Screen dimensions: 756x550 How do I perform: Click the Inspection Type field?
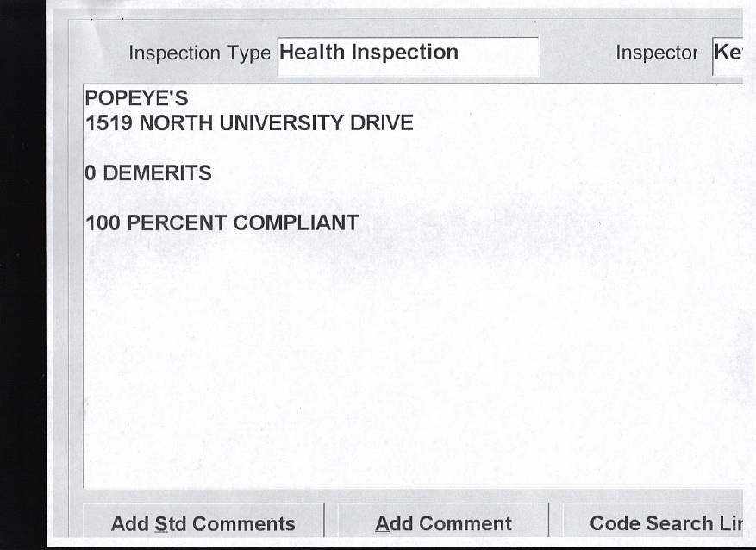[408, 53]
